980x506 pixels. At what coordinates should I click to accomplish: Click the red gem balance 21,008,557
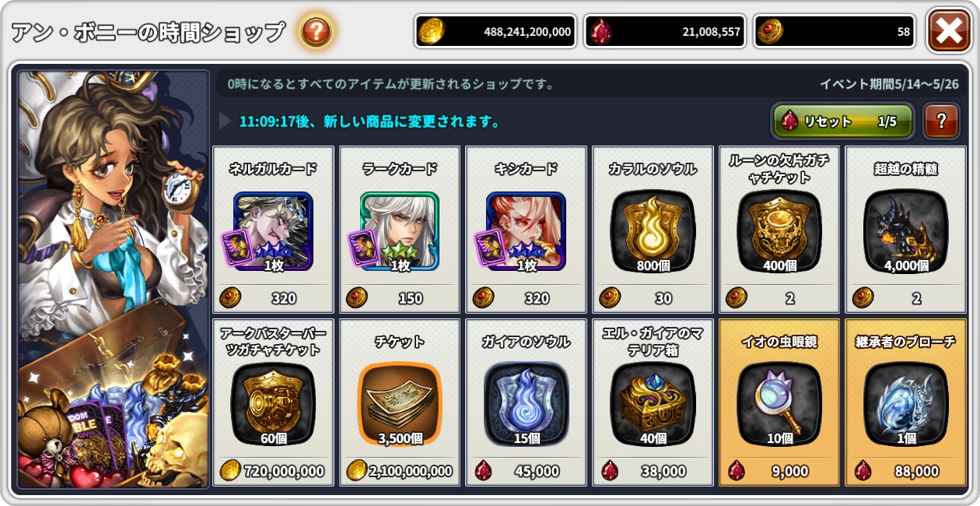pos(665,32)
